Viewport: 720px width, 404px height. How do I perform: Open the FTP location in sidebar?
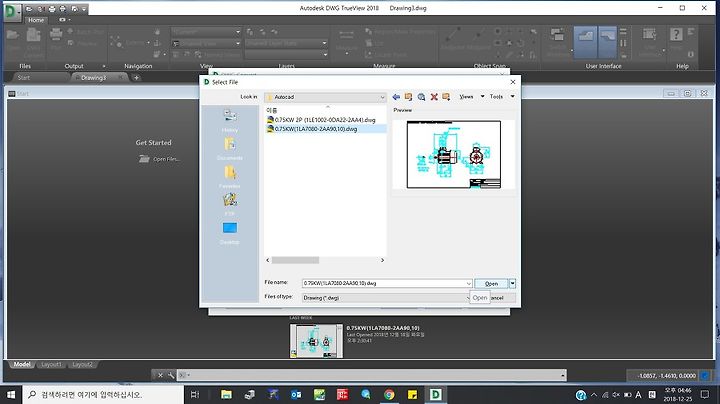pos(230,204)
